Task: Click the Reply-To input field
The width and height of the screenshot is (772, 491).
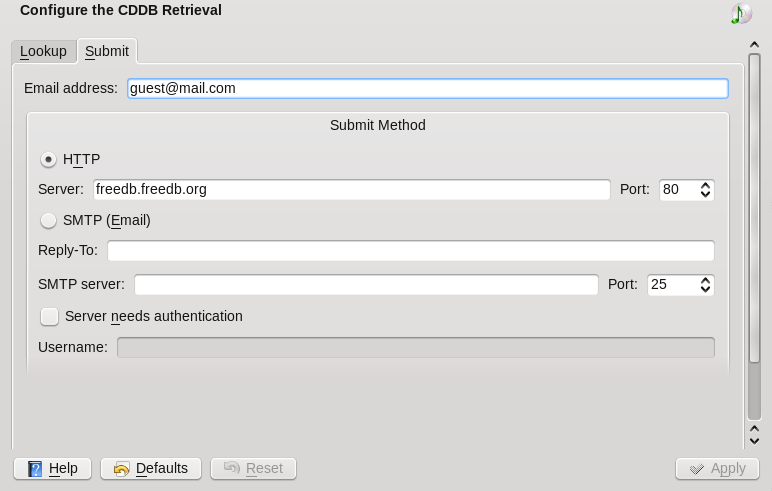Action: click(410, 250)
